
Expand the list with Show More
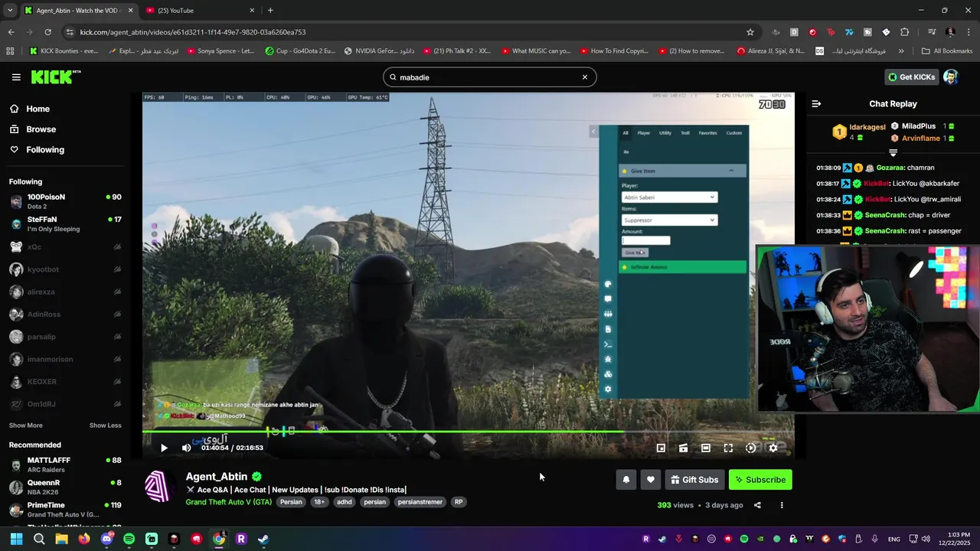click(26, 425)
